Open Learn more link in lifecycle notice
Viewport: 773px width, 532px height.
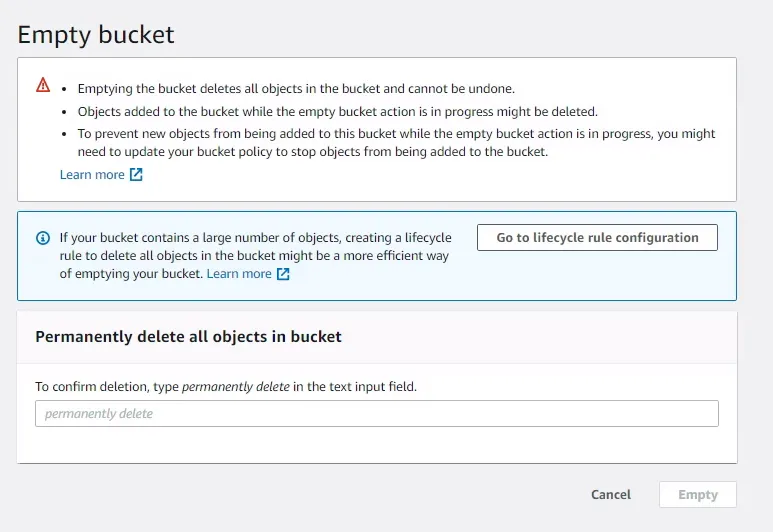[x=239, y=274]
